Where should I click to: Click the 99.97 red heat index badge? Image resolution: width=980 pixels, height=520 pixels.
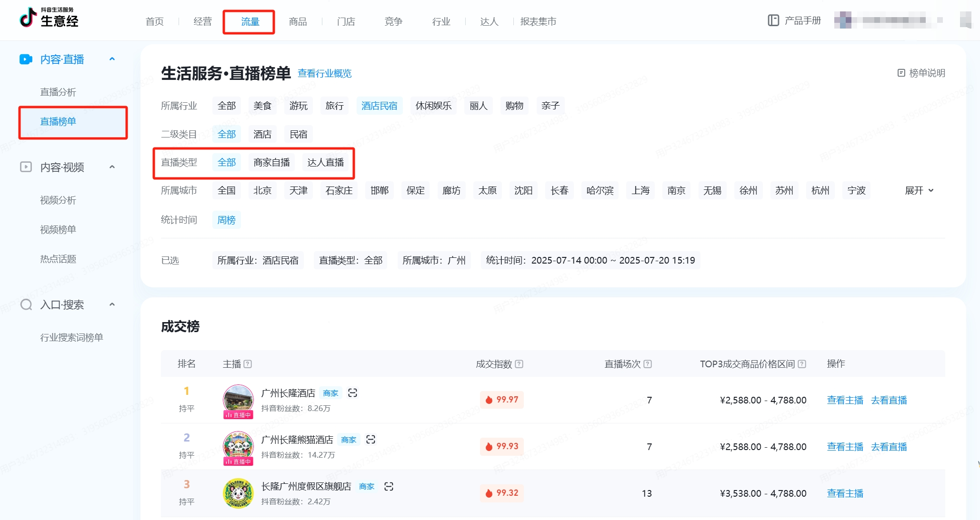tap(502, 400)
